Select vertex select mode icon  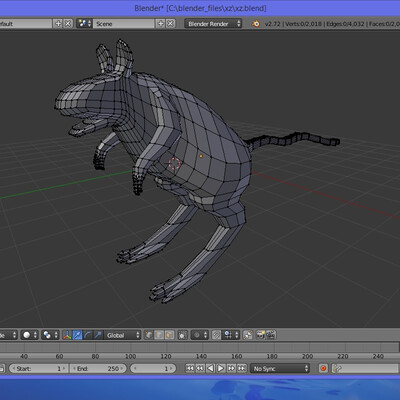pyautogui.click(x=149, y=335)
